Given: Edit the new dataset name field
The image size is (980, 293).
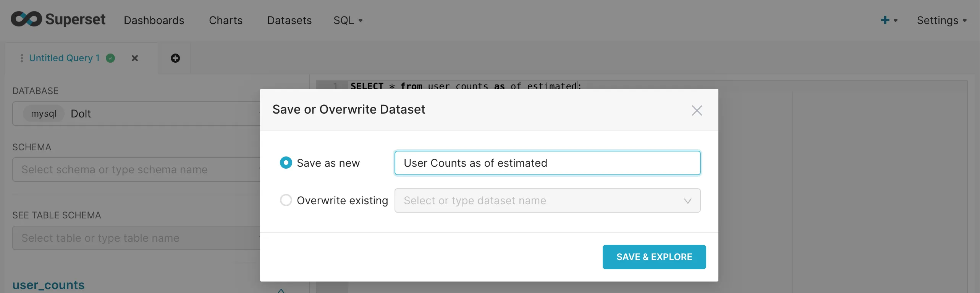Looking at the screenshot, I should point(547,163).
